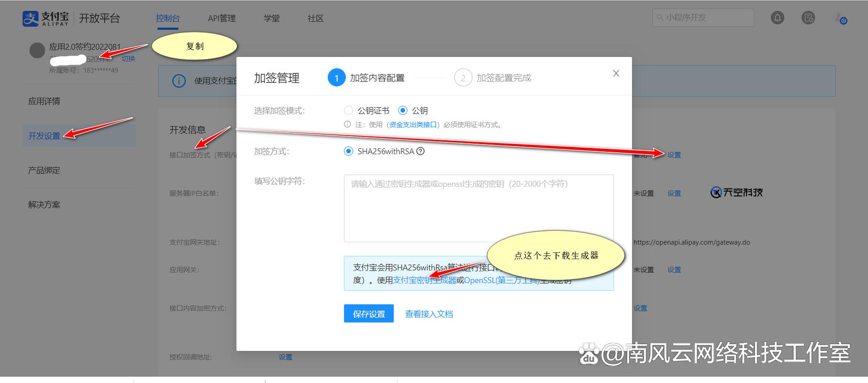Click the info icon before the 注 note

(348, 124)
